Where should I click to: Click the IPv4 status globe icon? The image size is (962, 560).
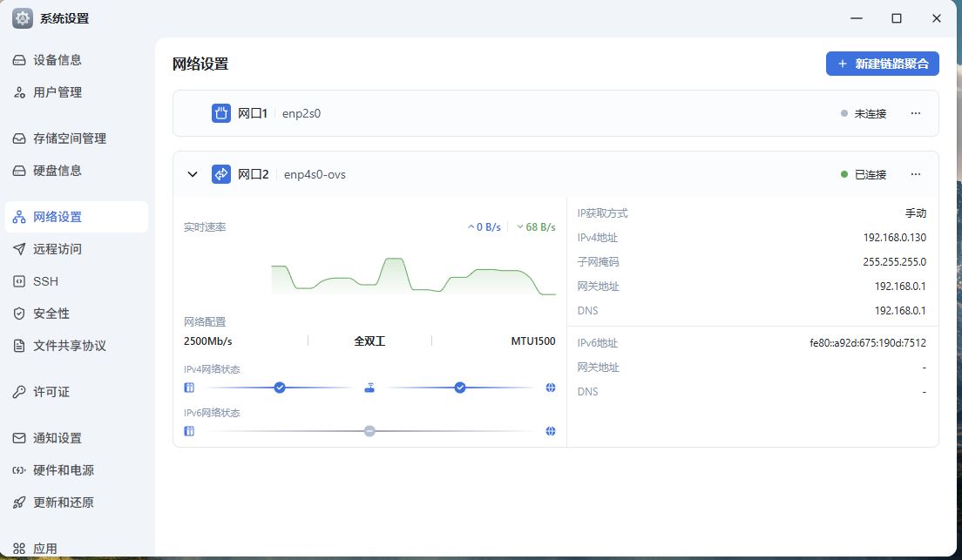[551, 388]
